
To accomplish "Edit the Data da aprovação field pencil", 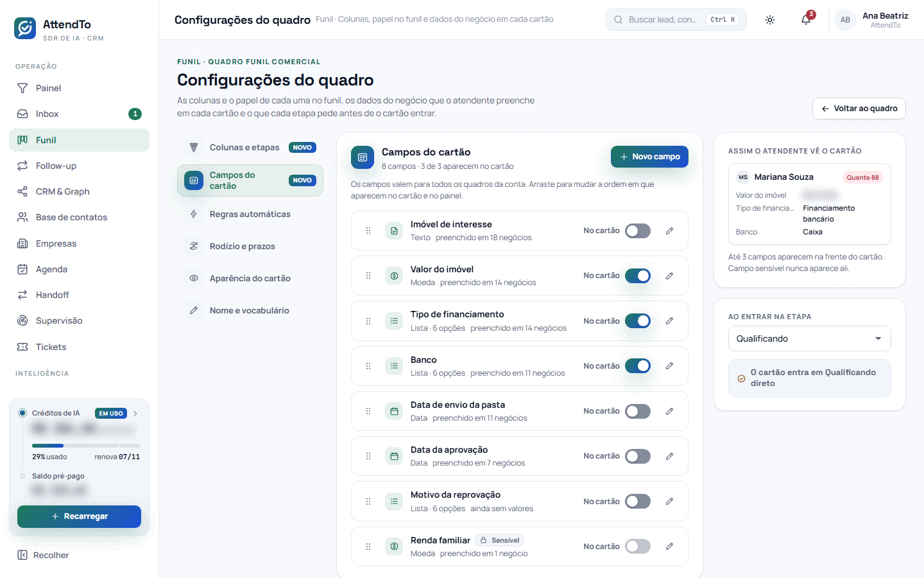I will pyautogui.click(x=669, y=456).
